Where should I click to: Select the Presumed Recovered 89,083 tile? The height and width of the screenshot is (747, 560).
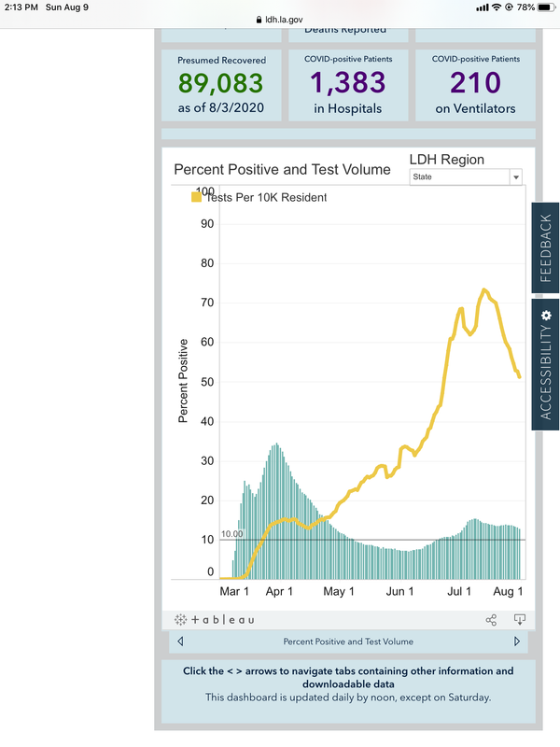pos(221,85)
